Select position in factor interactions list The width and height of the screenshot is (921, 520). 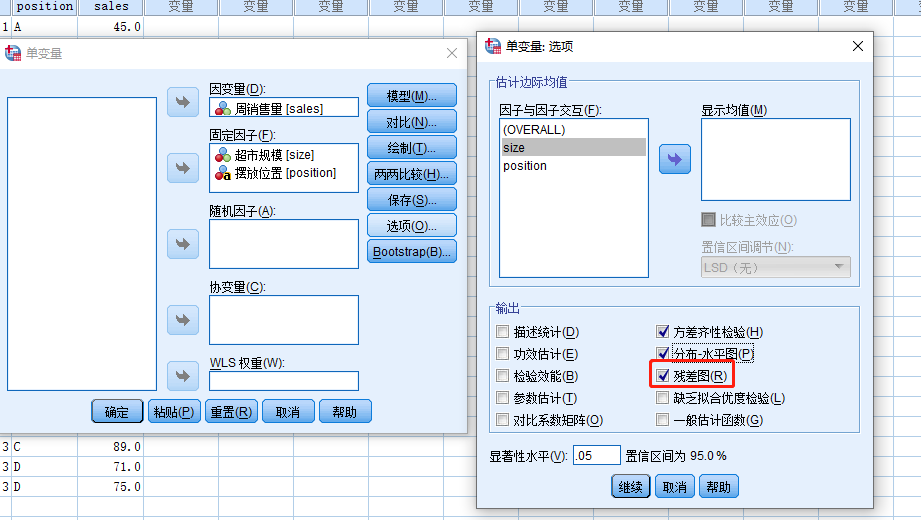click(x=573, y=166)
